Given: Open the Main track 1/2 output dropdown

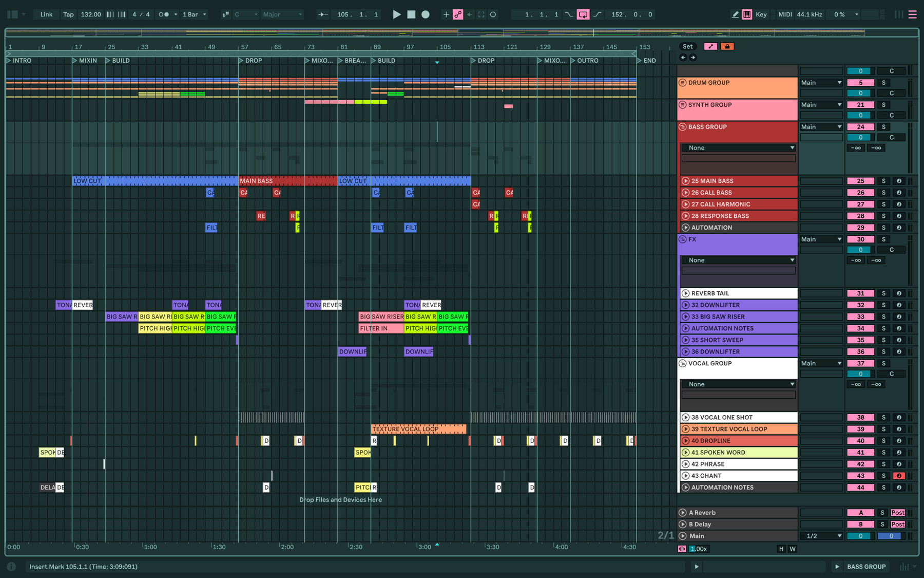Looking at the screenshot, I should (821, 536).
